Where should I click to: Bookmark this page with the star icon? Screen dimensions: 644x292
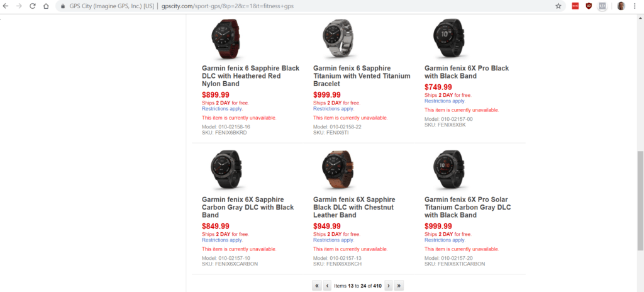(x=558, y=6)
